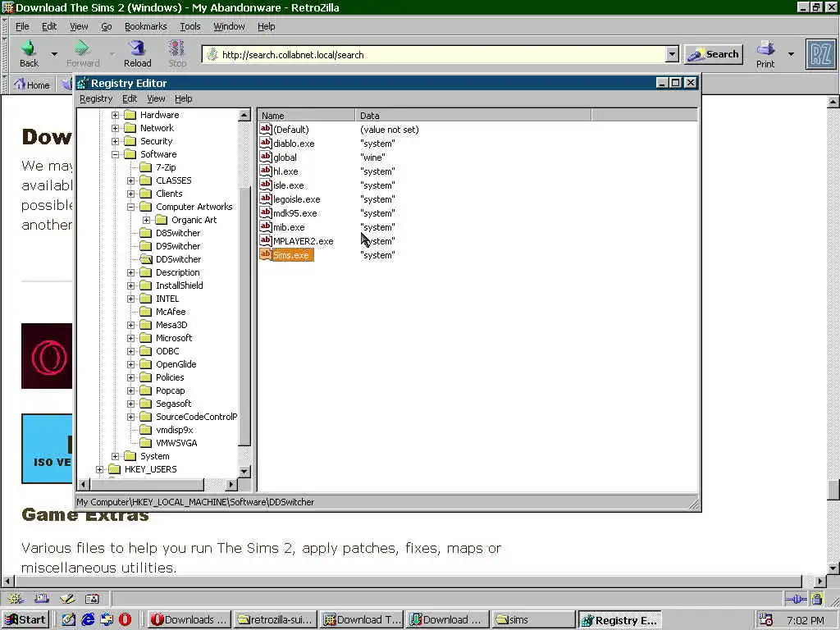
Task: Select the mib.exe value icon
Action: pos(266,226)
